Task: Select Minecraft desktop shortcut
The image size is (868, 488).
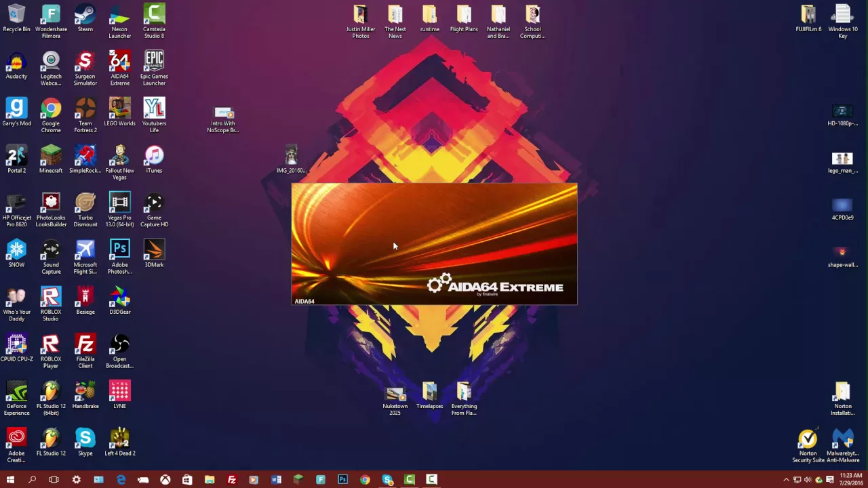Action: [x=51, y=160]
